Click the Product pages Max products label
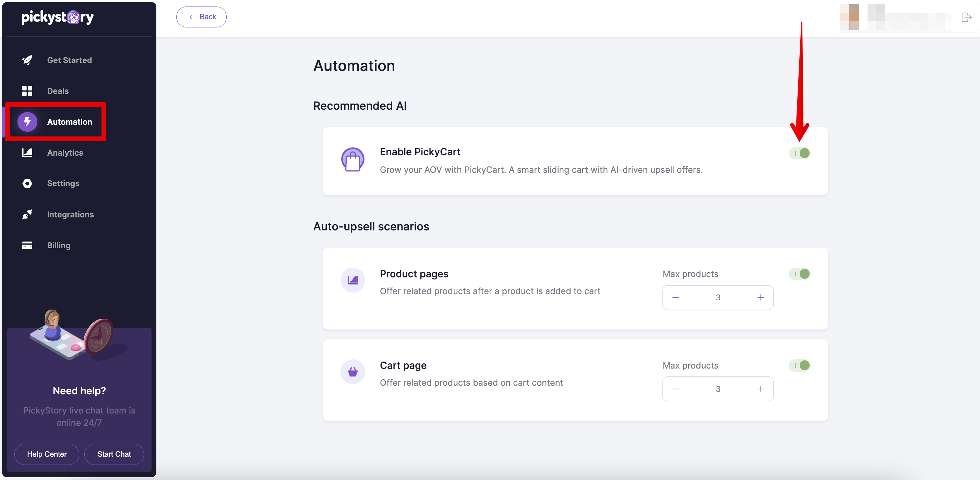Image resolution: width=980 pixels, height=480 pixels. point(690,274)
